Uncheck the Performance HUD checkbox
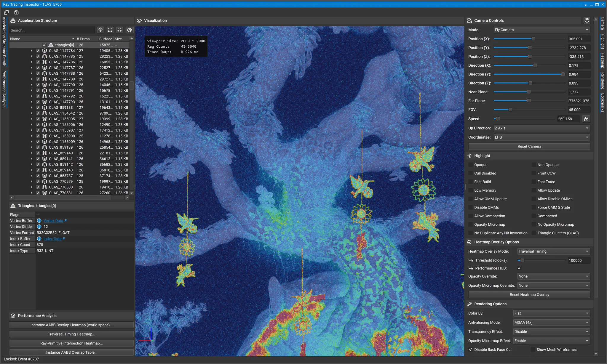 [x=519, y=268]
